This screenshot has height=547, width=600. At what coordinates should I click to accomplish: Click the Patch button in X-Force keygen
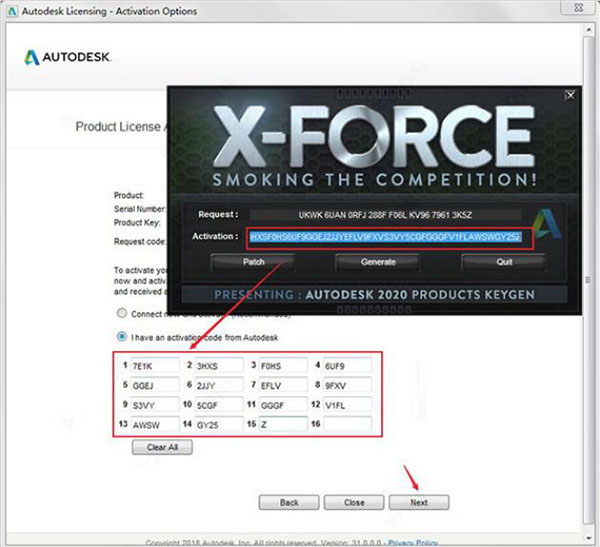point(253,262)
